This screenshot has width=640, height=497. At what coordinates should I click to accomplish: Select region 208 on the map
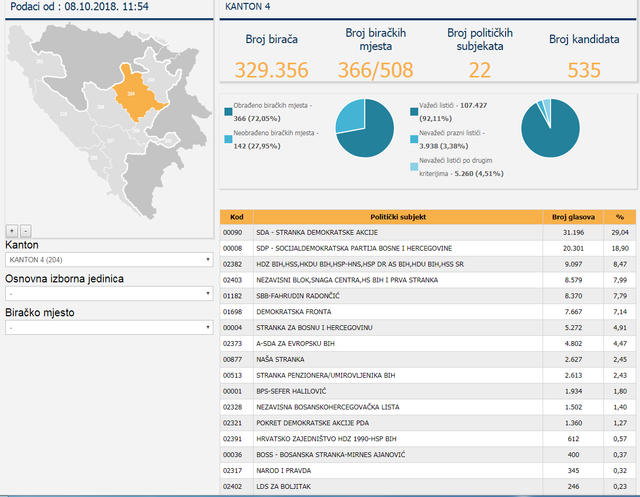pyautogui.click(x=93, y=158)
